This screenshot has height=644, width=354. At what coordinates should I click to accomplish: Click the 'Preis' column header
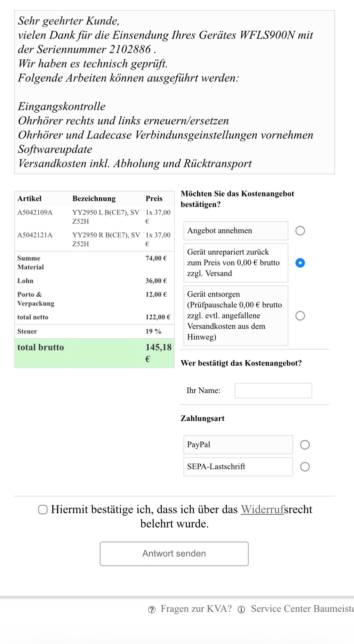(x=154, y=199)
